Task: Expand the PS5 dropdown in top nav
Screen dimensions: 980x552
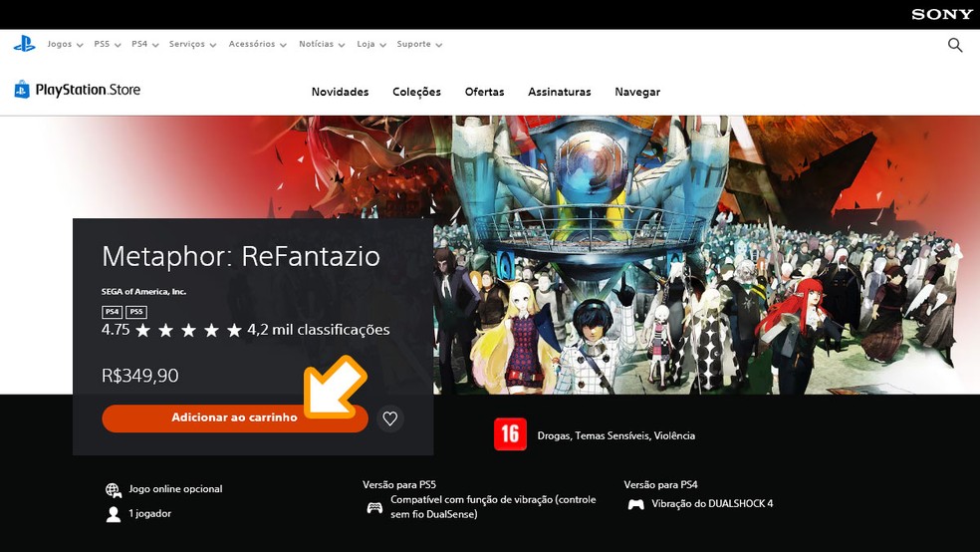Action: [x=108, y=45]
